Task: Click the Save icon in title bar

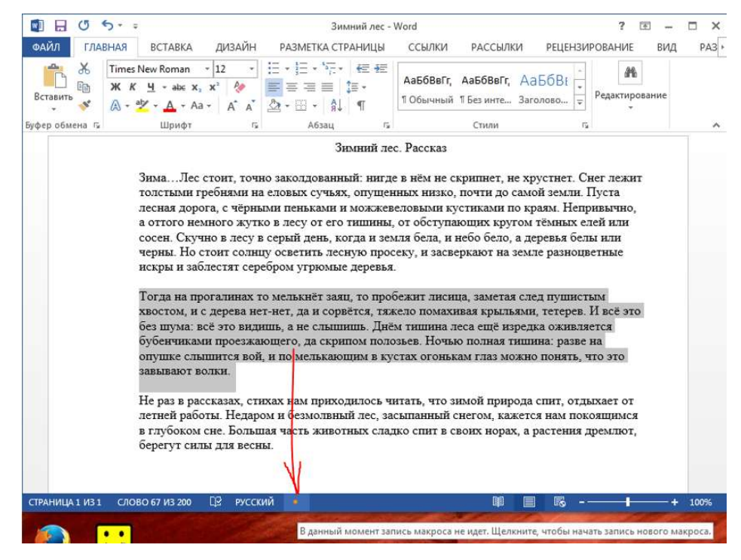Action: pyautogui.click(x=60, y=26)
